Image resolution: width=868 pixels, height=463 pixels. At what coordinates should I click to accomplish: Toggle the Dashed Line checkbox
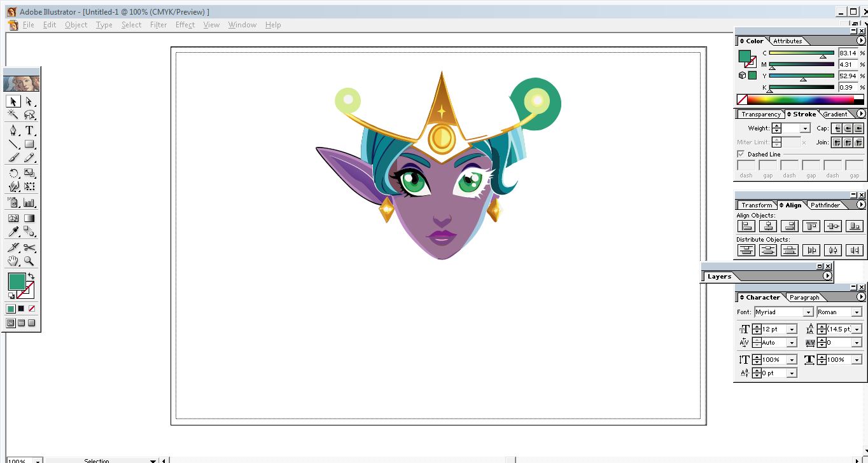(x=741, y=154)
